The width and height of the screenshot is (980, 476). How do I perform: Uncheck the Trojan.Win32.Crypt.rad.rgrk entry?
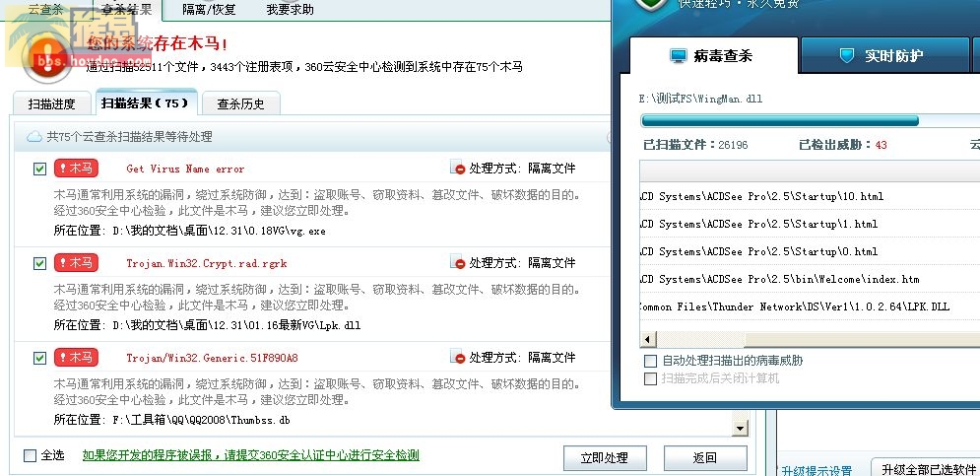[x=40, y=263]
